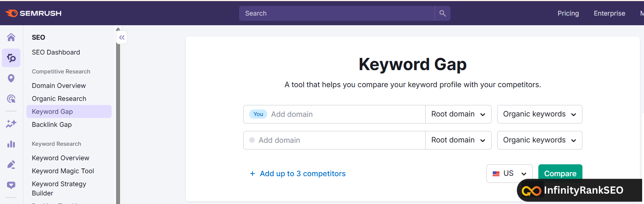The image size is (644, 204).
Task: Open Backlink Gap menu item
Action: click(52, 125)
